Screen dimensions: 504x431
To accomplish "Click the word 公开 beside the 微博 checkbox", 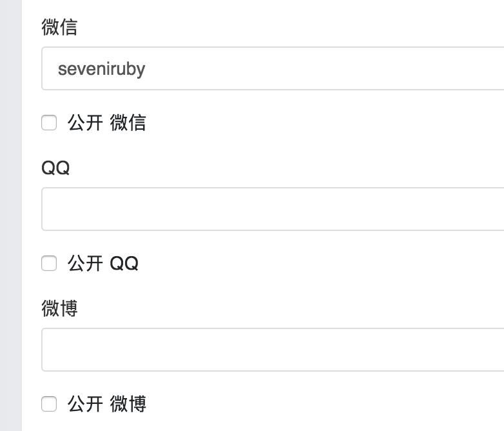I will [85, 404].
